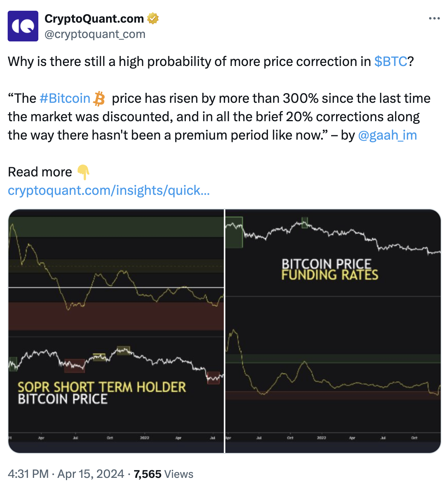Click the yellow FUNDING RATES label
Image resolution: width=448 pixels, height=484 pixels.
(330, 275)
